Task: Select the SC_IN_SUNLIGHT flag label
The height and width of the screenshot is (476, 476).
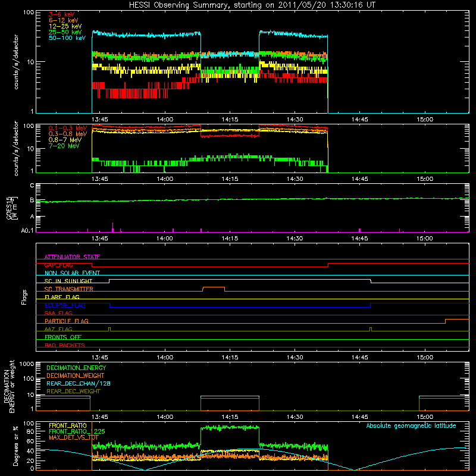Action: (x=68, y=281)
